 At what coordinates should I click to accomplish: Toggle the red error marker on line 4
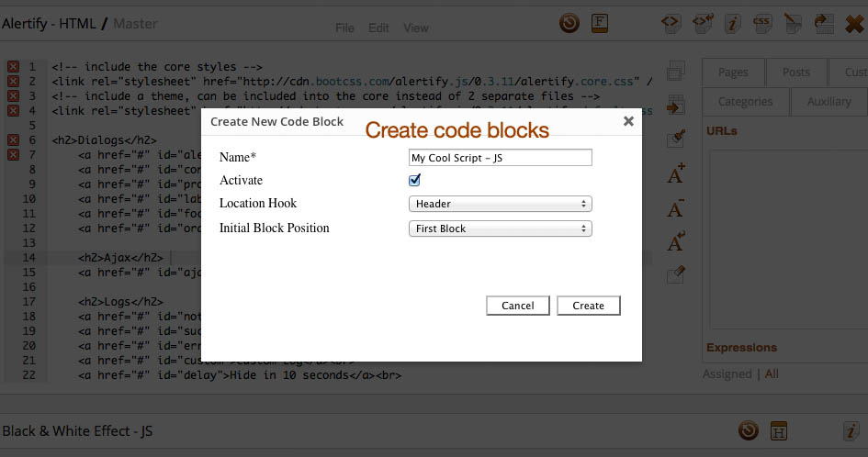pyautogui.click(x=13, y=111)
